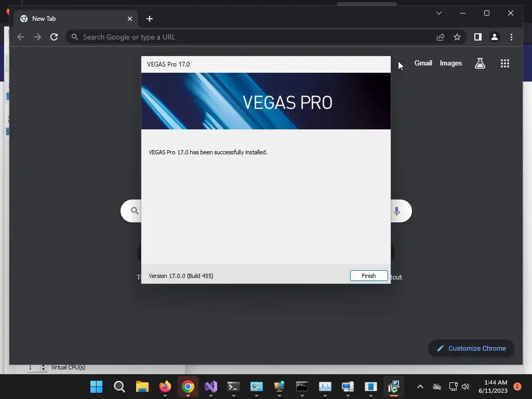The image size is (532, 399).
Task: Switch to Chrome on the taskbar
Action: [x=188, y=387]
